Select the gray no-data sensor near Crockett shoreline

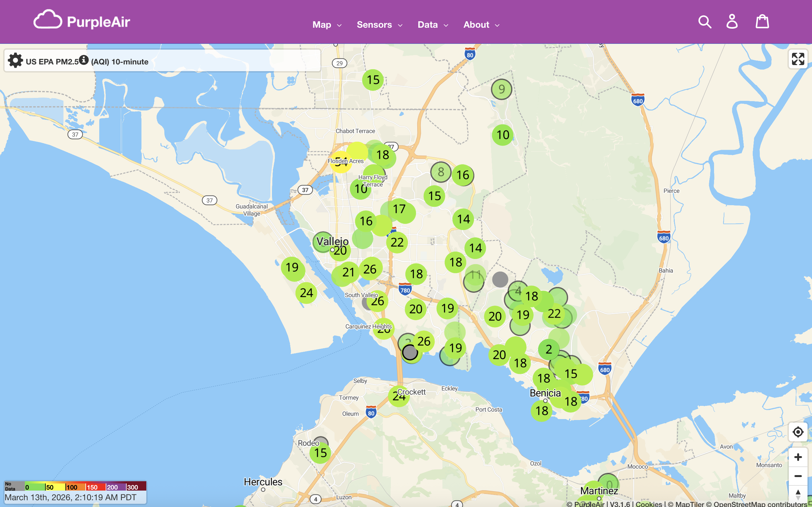click(411, 352)
